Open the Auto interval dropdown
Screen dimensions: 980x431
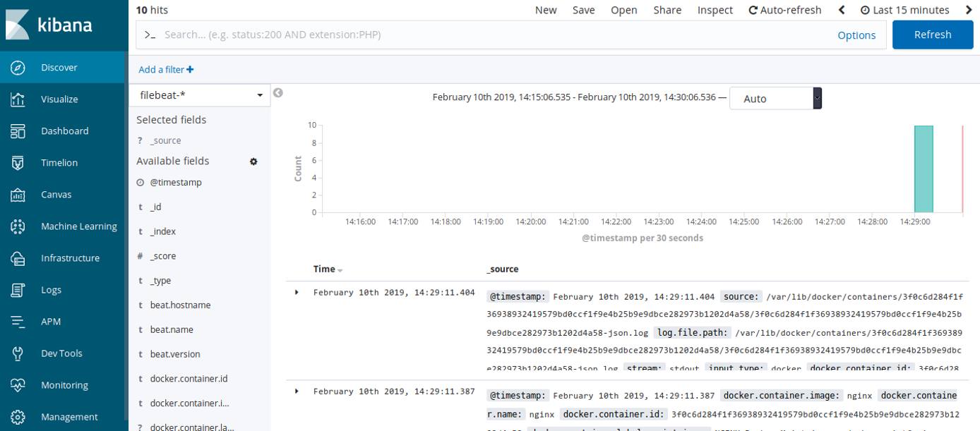coord(775,98)
